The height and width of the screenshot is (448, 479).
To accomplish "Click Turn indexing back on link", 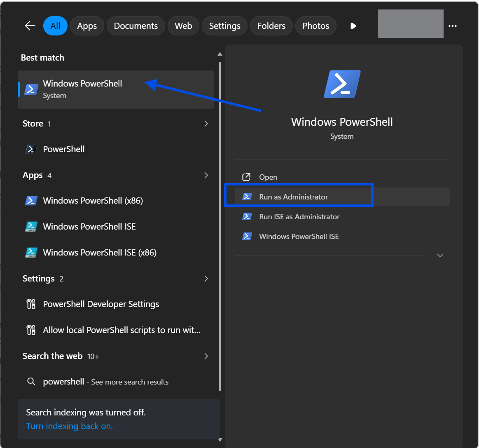I will point(69,426).
